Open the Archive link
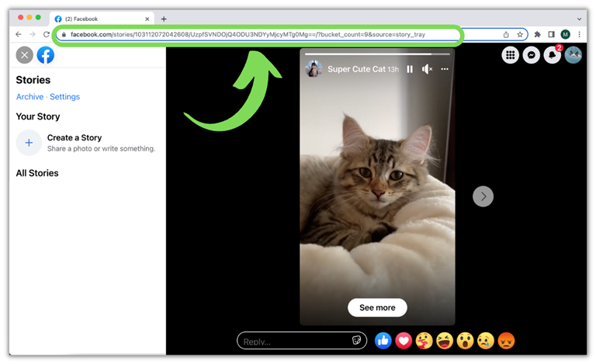Screen dimensions: 596x364 (x=29, y=97)
